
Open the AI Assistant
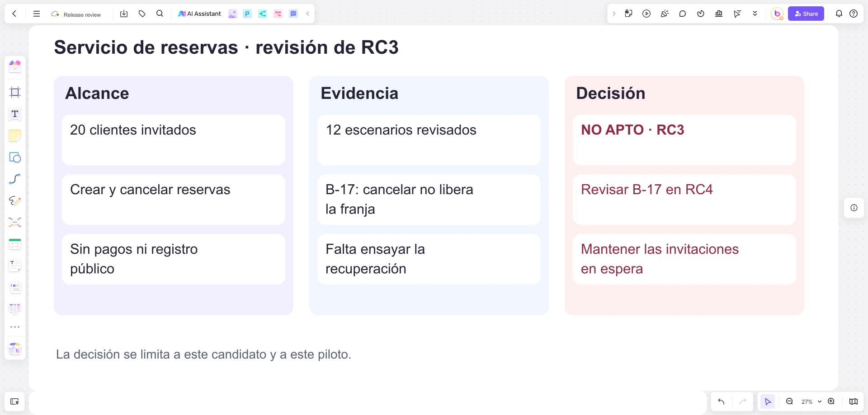click(x=199, y=14)
